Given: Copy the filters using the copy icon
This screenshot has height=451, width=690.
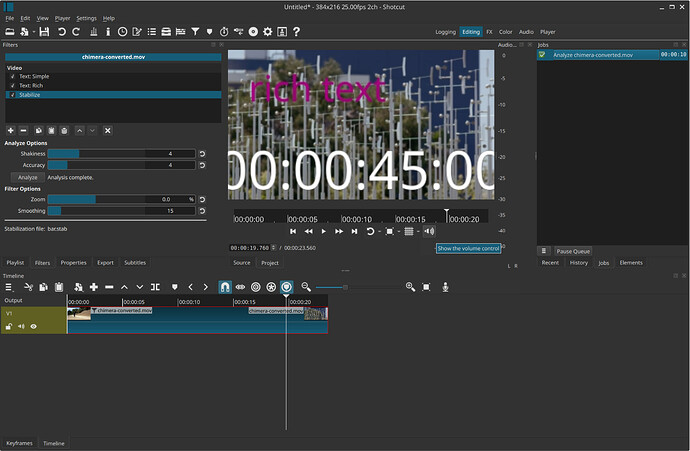Looking at the screenshot, I should (x=38, y=130).
